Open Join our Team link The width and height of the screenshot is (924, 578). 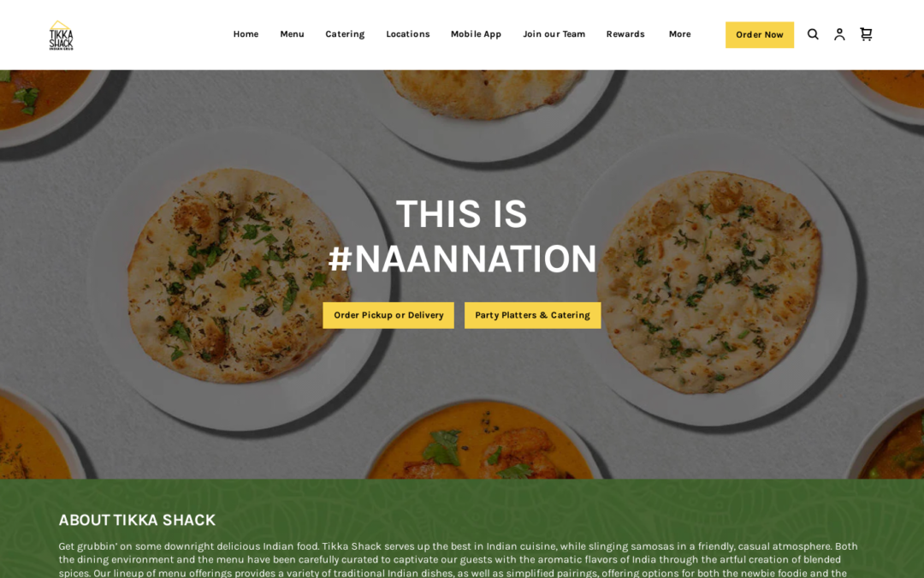coord(554,34)
